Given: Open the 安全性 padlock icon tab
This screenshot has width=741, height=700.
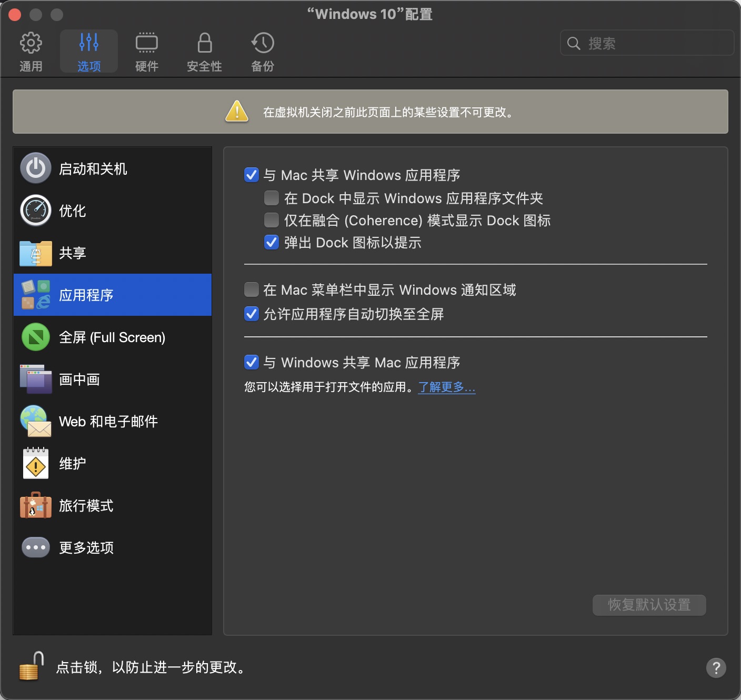Looking at the screenshot, I should pos(204,52).
